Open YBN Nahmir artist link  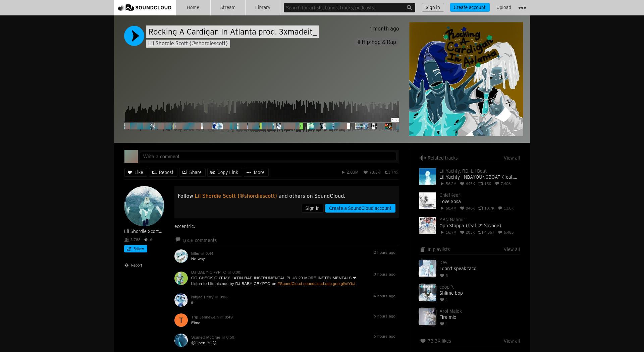pos(452,220)
